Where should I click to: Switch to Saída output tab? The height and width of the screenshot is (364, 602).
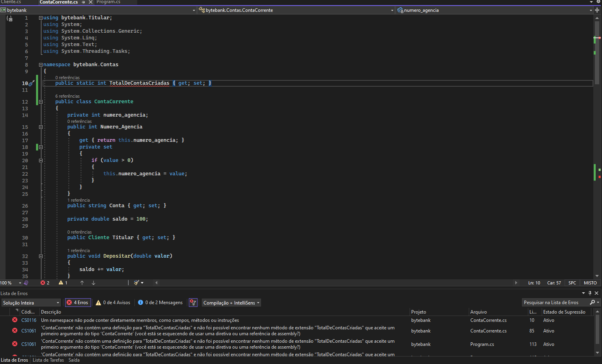tap(74, 360)
